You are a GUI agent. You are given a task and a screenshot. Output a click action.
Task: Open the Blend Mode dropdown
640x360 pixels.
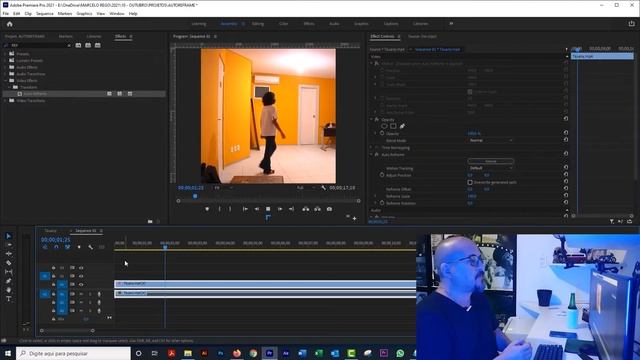click(490, 140)
